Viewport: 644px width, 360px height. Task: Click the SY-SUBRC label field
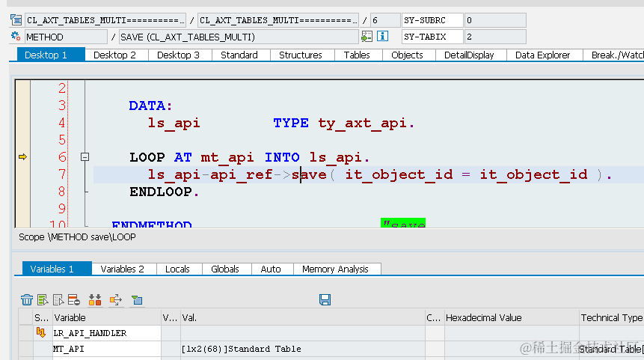[432, 19]
